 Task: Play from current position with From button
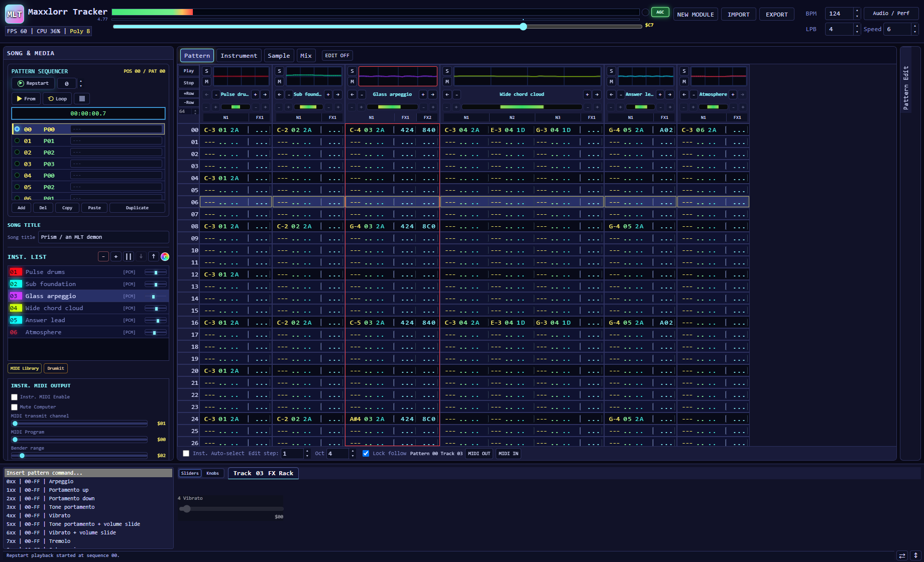click(26, 99)
